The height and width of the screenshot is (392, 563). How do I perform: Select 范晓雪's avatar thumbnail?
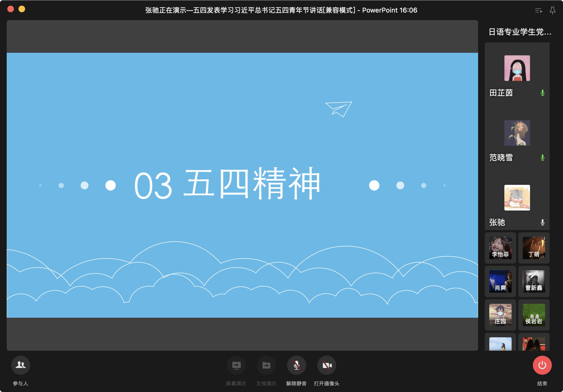(517, 133)
